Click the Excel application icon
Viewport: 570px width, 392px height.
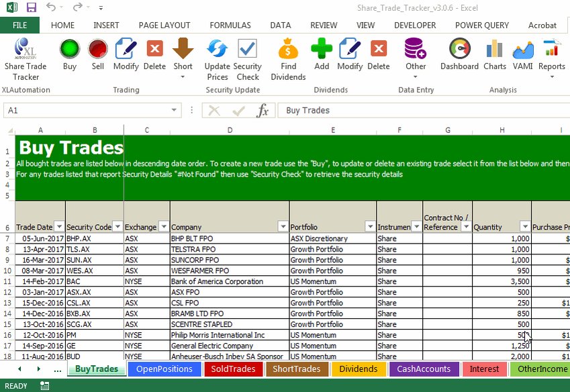coord(12,7)
